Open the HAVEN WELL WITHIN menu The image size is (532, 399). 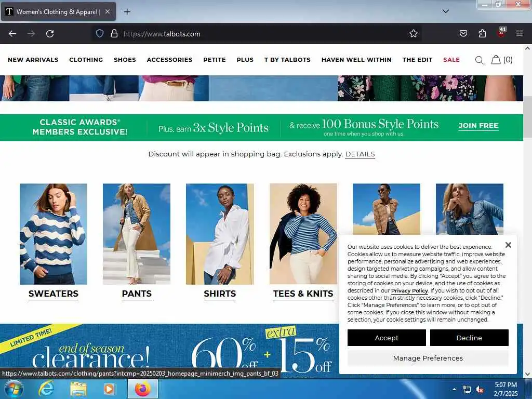[356, 60]
